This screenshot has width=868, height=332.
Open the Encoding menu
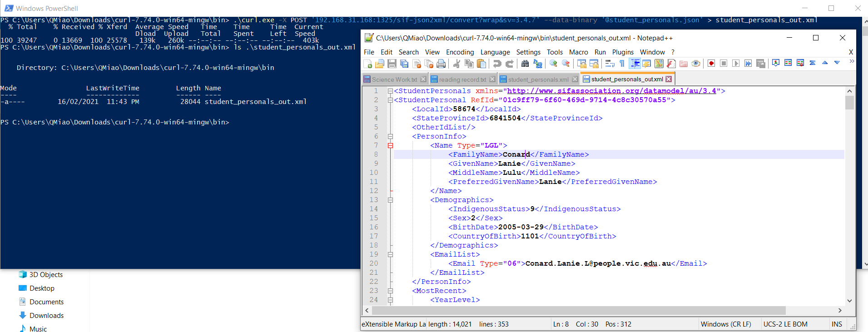tap(460, 52)
